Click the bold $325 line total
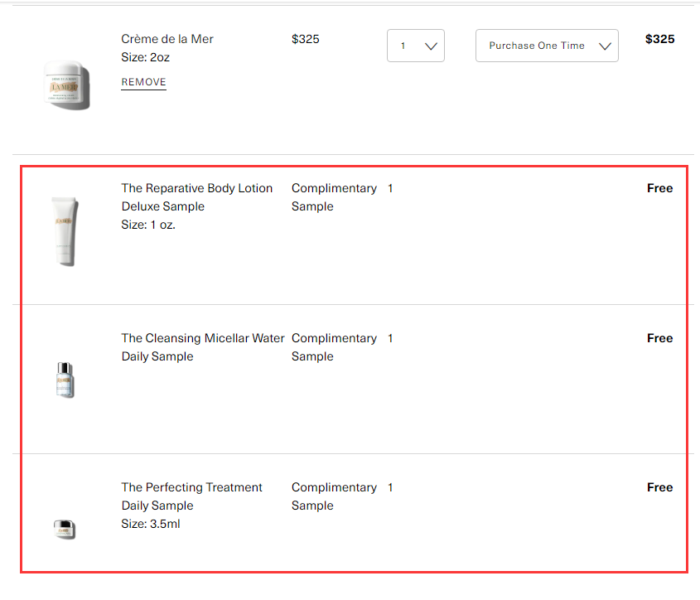 659,39
